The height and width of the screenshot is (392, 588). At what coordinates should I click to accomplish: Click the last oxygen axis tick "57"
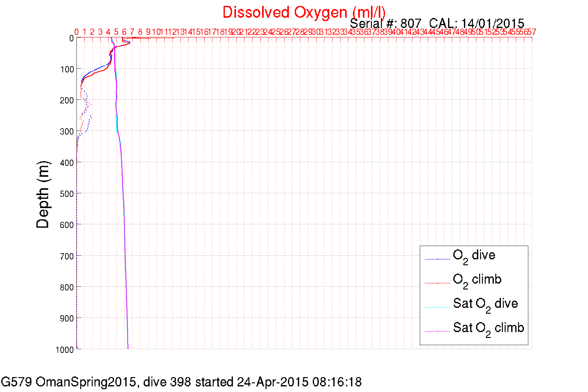point(532,32)
